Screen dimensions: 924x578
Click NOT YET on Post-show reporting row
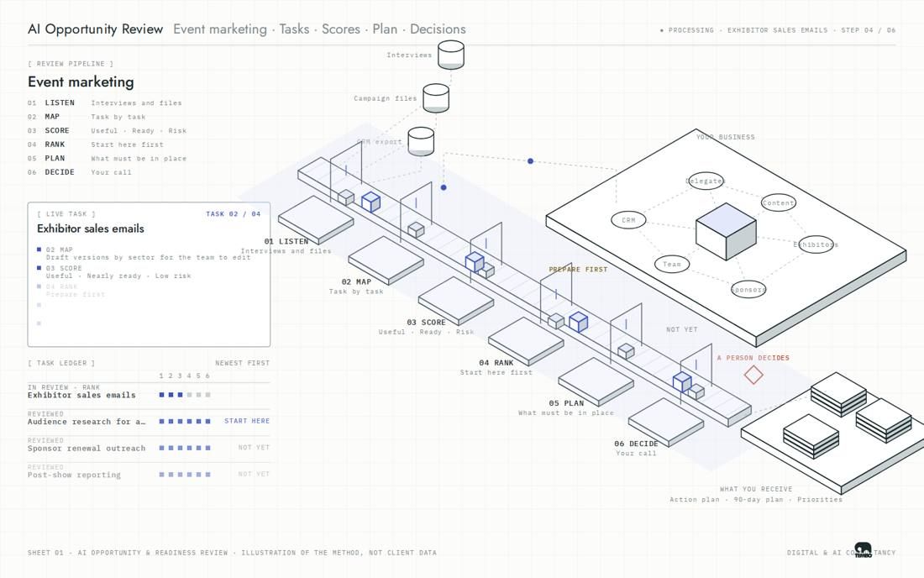(254, 474)
